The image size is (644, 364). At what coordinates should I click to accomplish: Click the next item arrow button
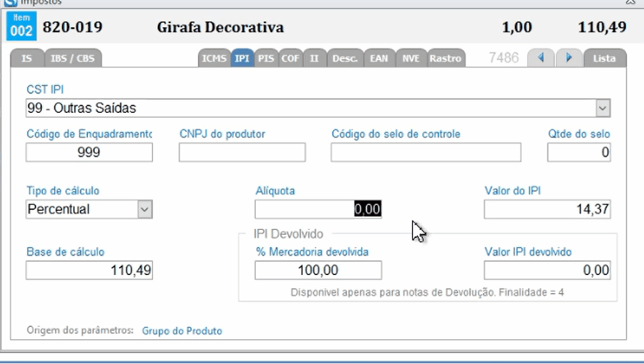568,58
